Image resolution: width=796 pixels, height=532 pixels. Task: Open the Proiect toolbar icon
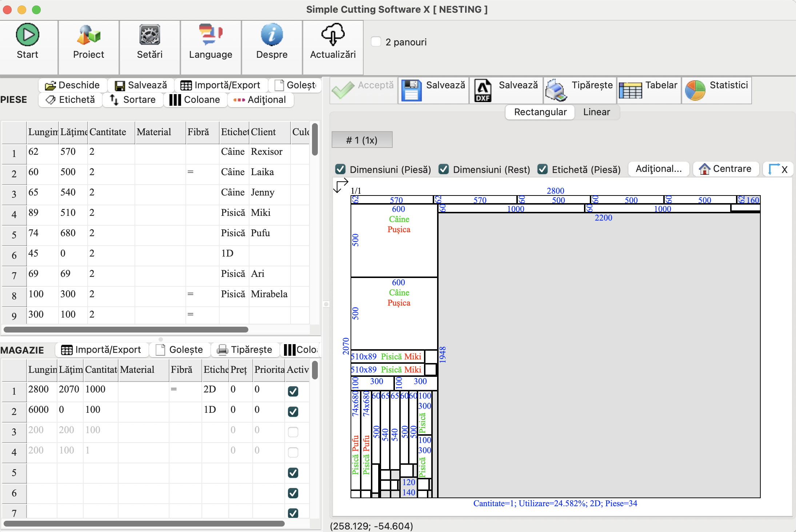click(88, 35)
